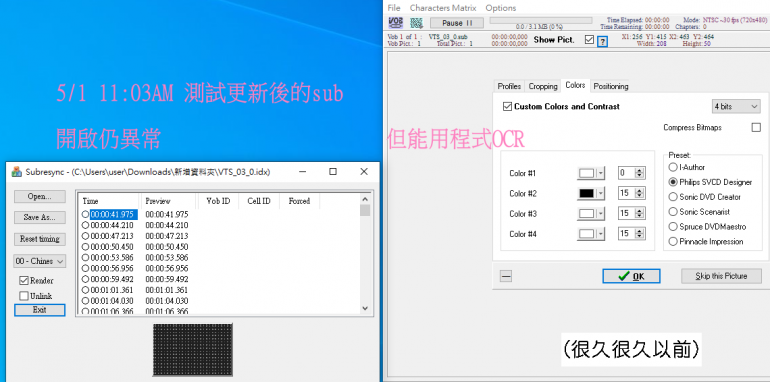The image size is (770, 382).
Task: Maximize the Subresync window
Action: [333, 172]
